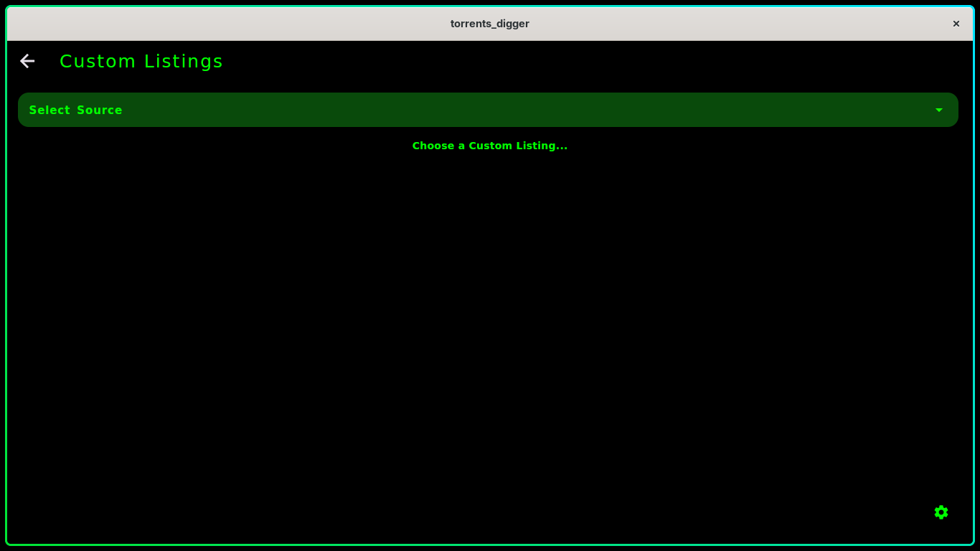Click the 'Choose a Custom Listing...' text
The height and width of the screenshot is (551, 980).
point(490,146)
